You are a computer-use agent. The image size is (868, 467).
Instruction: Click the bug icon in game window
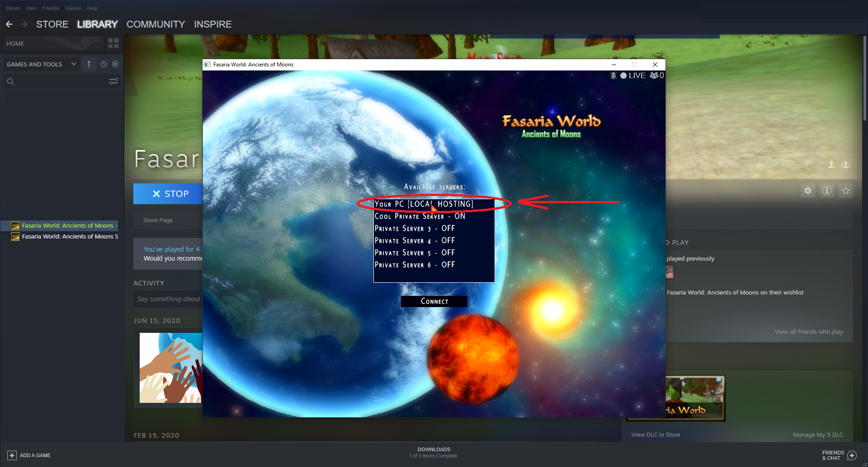pyautogui.click(x=613, y=75)
